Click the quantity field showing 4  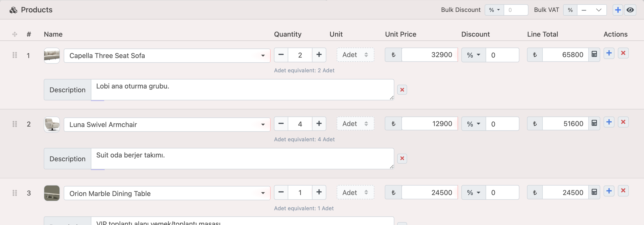300,124
